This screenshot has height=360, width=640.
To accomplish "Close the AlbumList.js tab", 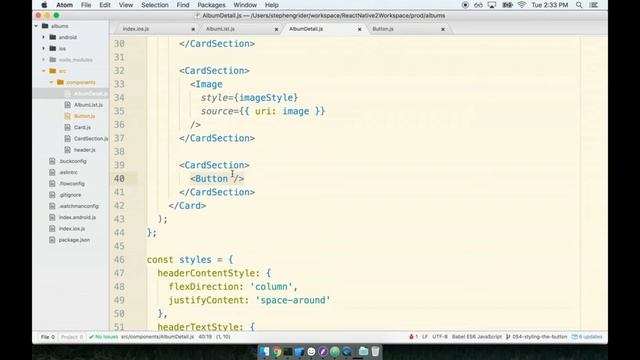I will (x=276, y=29).
